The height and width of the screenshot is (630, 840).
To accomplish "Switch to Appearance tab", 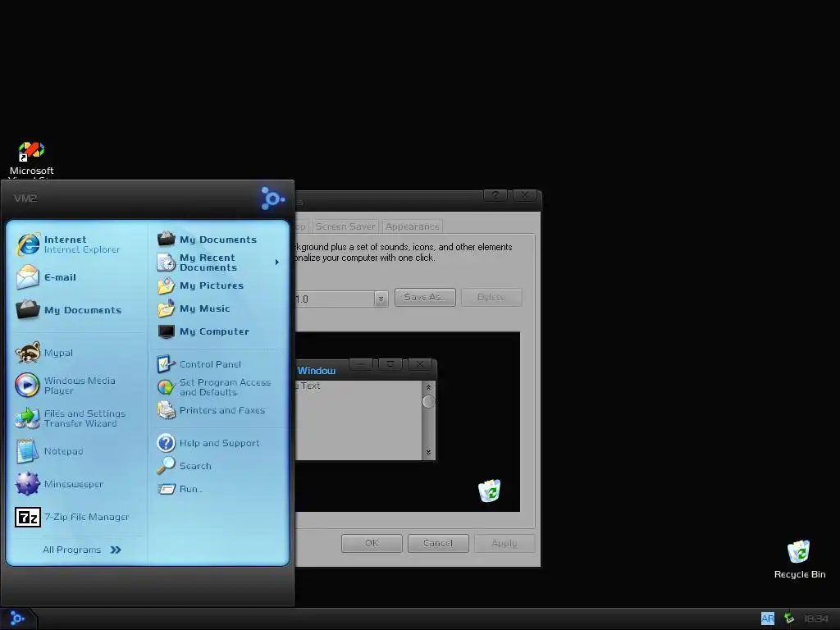I will click(x=412, y=226).
